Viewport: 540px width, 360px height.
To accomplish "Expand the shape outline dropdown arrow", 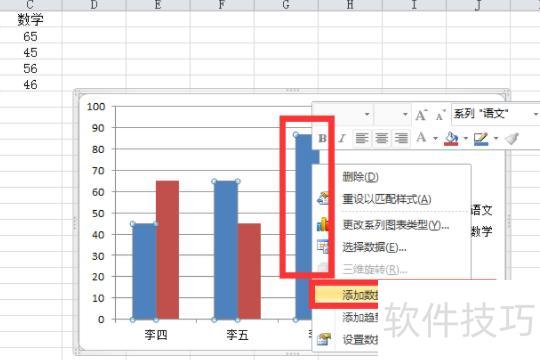I will point(496,138).
